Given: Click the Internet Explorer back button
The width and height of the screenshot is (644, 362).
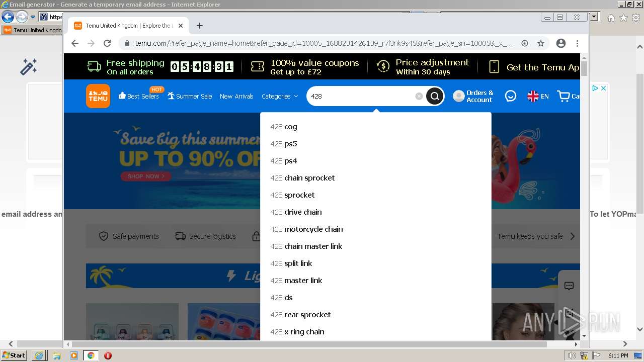Looking at the screenshot, I should (8, 17).
